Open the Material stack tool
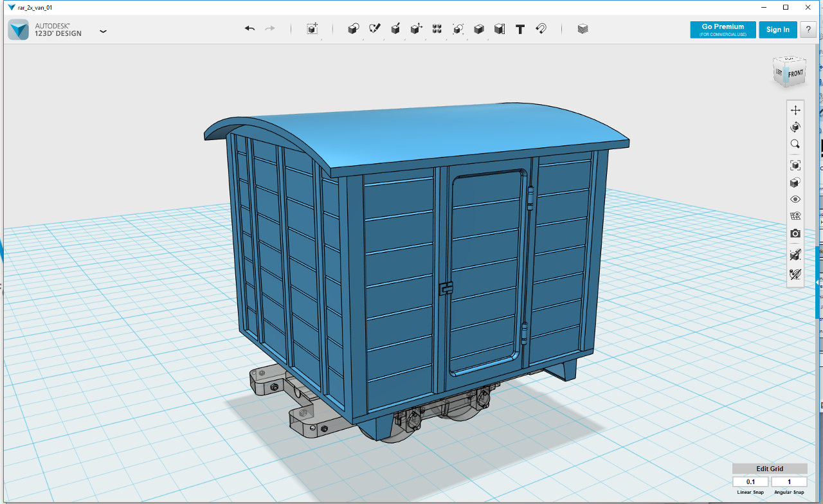Image resolution: width=823 pixels, height=504 pixels. click(583, 29)
